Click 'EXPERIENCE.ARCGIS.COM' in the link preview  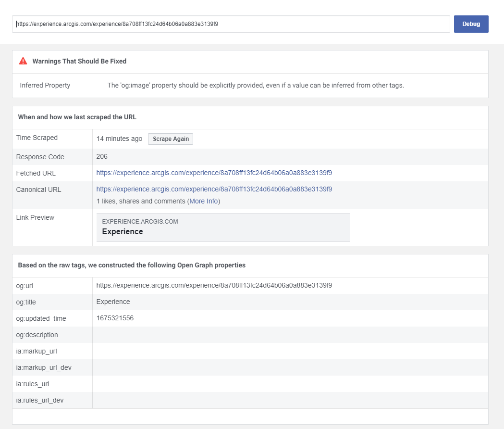[140, 222]
